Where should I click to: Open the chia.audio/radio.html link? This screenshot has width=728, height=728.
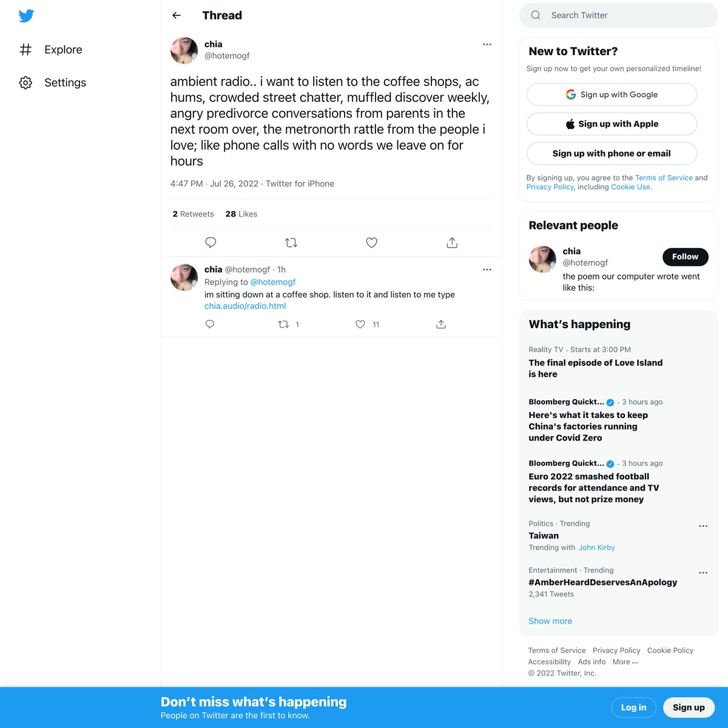pyautogui.click(x=245, y=306)
